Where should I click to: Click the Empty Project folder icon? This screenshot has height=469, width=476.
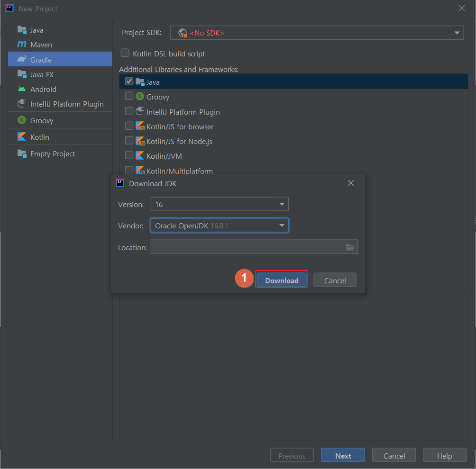[22, 153]
